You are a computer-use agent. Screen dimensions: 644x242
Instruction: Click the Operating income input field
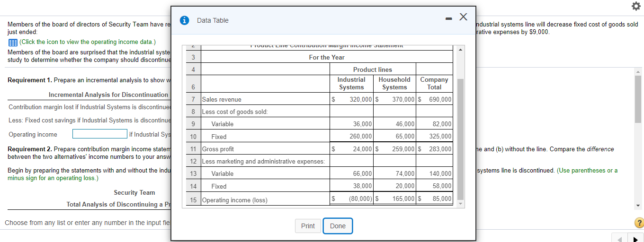click(100, 134)
